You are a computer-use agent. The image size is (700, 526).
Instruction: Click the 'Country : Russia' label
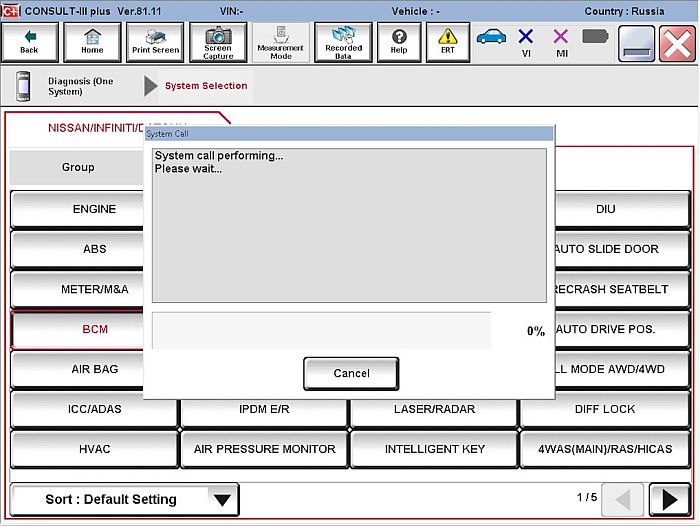624,11
